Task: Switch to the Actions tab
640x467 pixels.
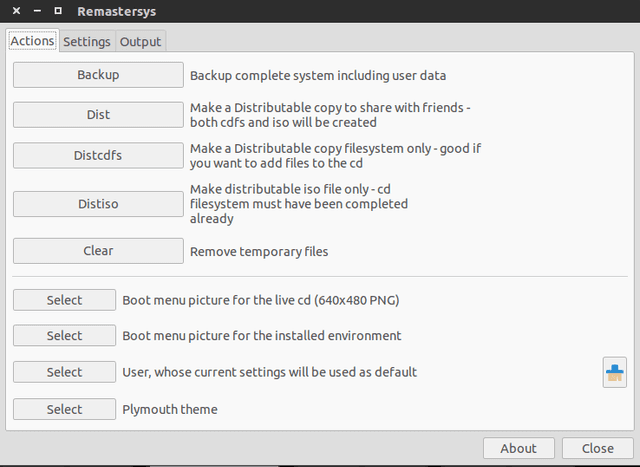Action: [x=33, y=41]
